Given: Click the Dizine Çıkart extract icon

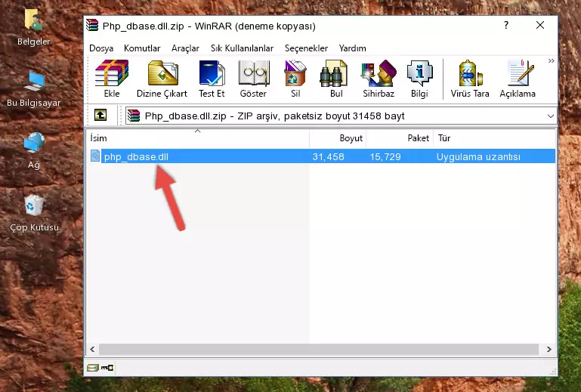Looking at the screenshot, I should (x=162, y=79).
